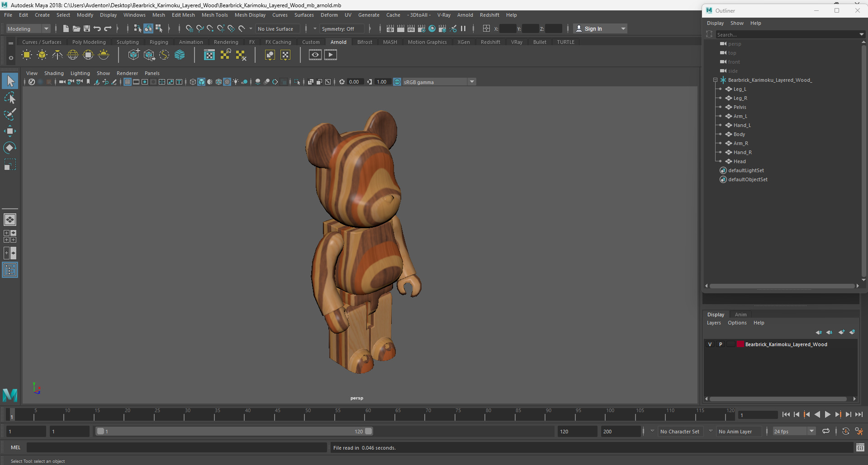
Task: Click Create Physical Sky shelf icon
Action: pyautogui.click(x=104, y=55)
